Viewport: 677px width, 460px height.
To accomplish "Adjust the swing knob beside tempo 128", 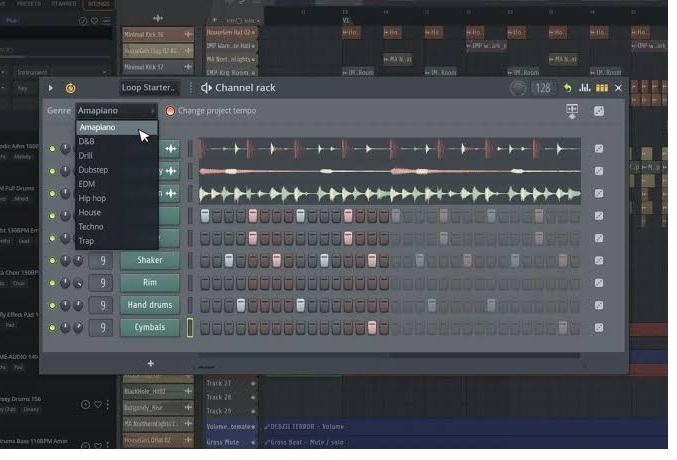I will click(x=518, y=89).
